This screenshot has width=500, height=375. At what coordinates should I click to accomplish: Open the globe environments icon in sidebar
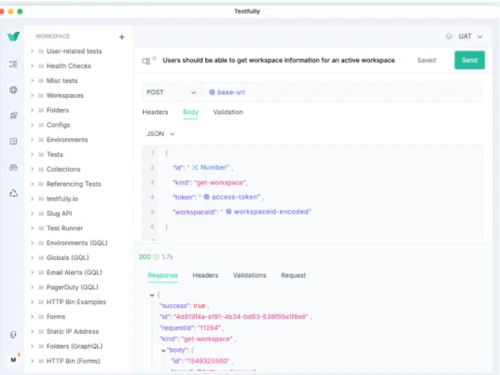click(13, 90)
